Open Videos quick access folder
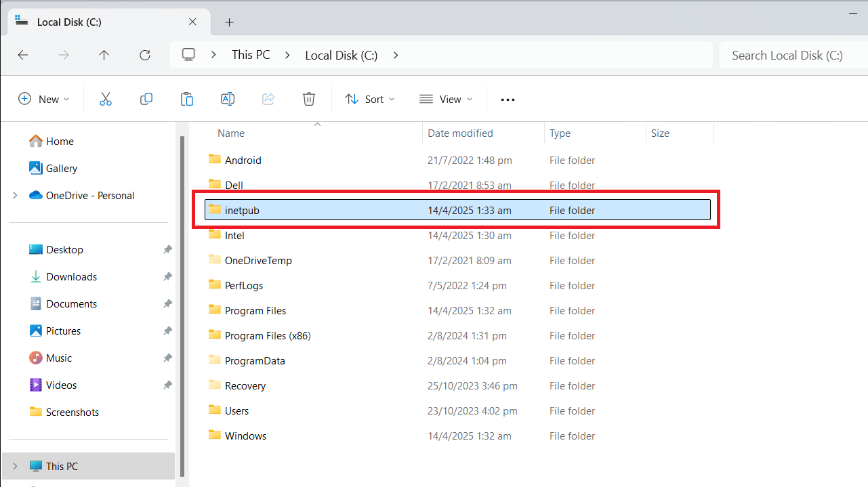The image size is (868, 487). click(53, 385)
